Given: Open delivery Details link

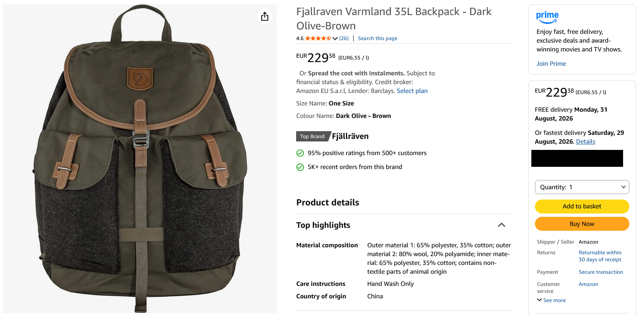Looking at the screenshot, I should (x=586, y=141).
